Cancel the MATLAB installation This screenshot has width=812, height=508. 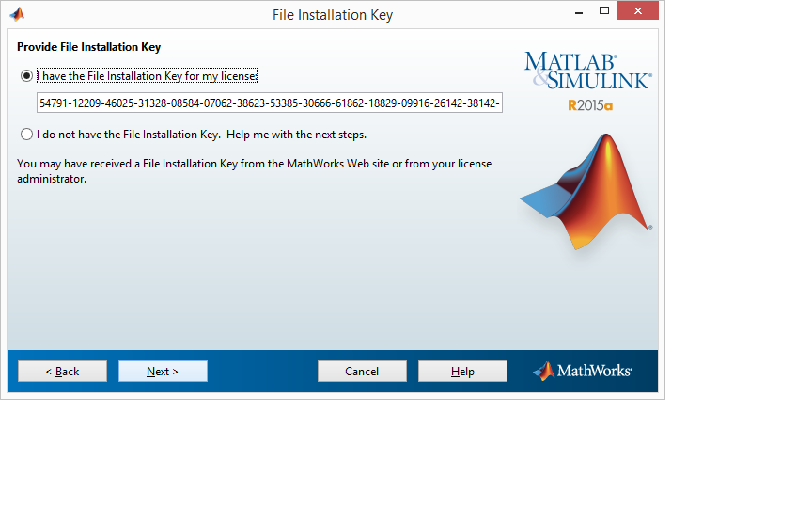click(362, 372)
